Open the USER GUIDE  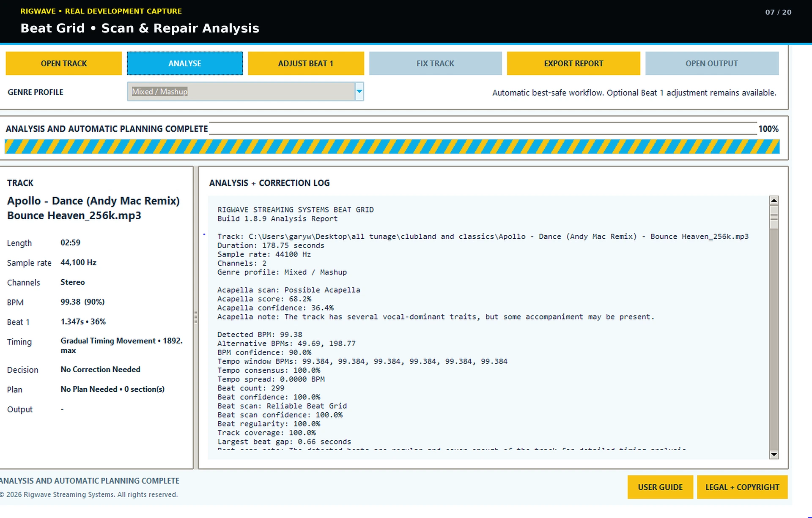point(660,487)
